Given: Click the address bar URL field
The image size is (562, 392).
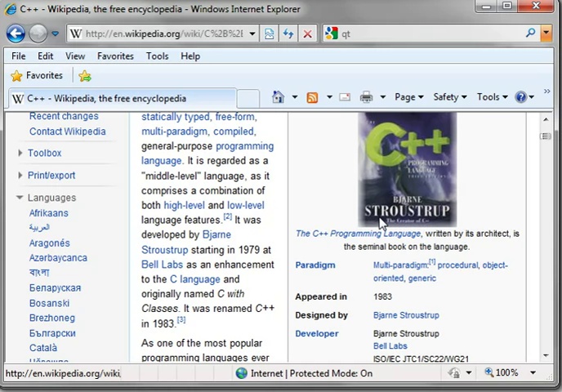Looking at the screenshot, I should [x=164, y=33].
